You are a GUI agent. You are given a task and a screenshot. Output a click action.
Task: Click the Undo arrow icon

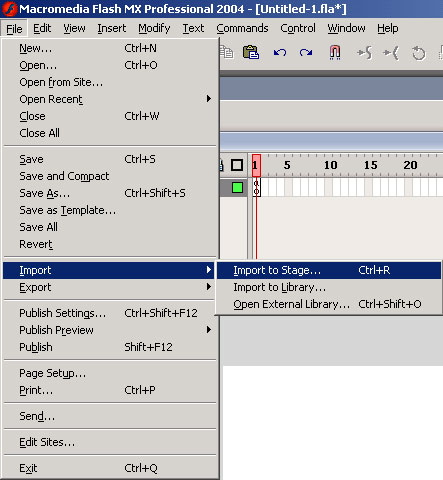pos(280,53)
